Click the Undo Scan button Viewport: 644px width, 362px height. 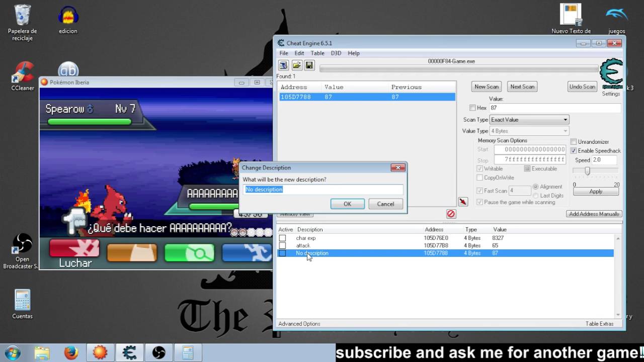582,86
